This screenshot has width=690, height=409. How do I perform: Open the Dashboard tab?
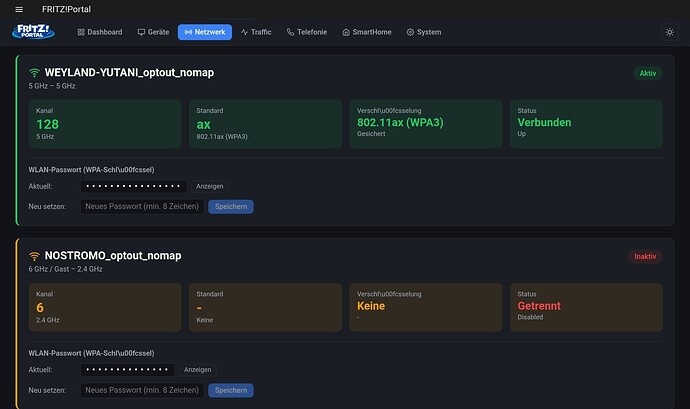click(x=100, y=32)
